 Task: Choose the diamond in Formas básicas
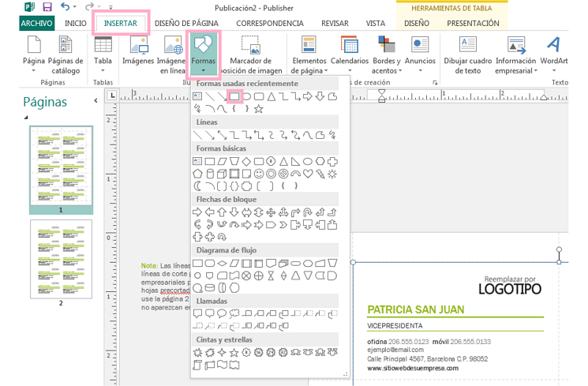[246, 162]
